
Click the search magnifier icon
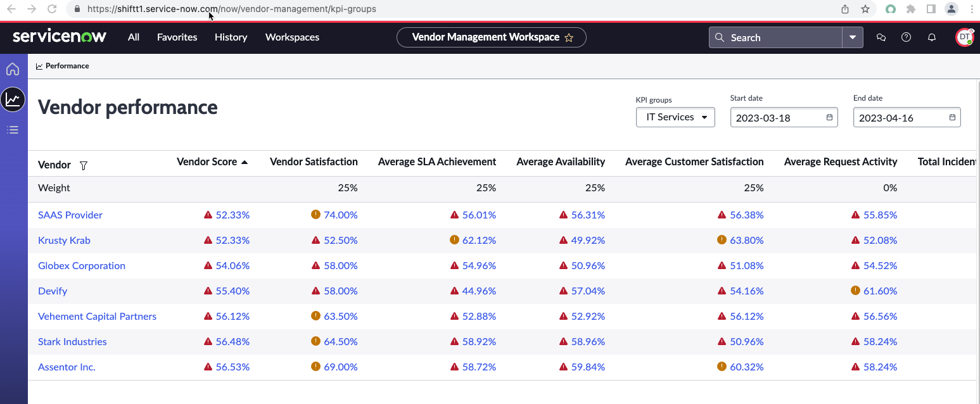click(x=719, y=37)
